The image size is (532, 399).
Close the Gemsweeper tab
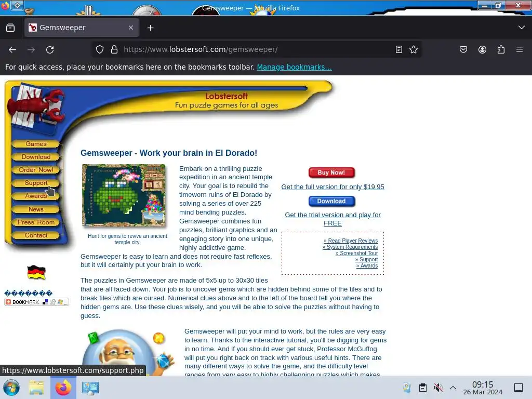click(x=131, y=28)
